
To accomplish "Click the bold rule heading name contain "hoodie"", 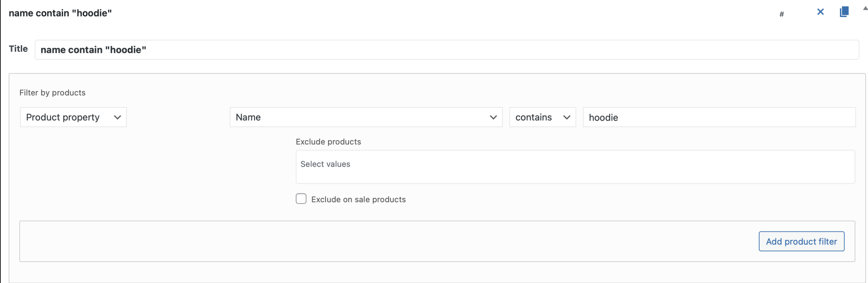I will click(x=60, y=13).
